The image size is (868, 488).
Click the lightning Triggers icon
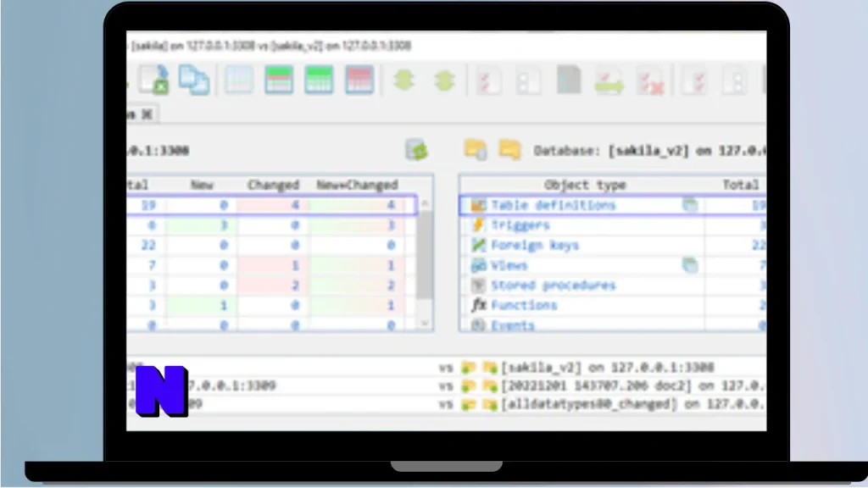478,225
